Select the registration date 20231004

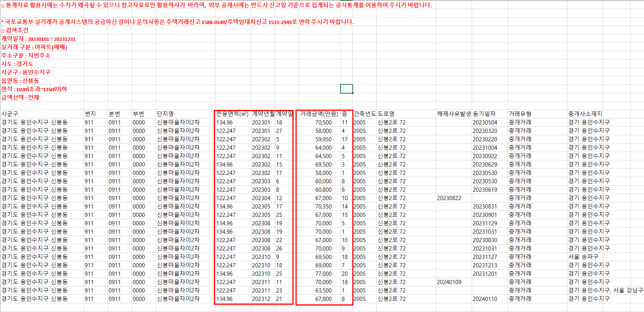(x=490, y=148)
